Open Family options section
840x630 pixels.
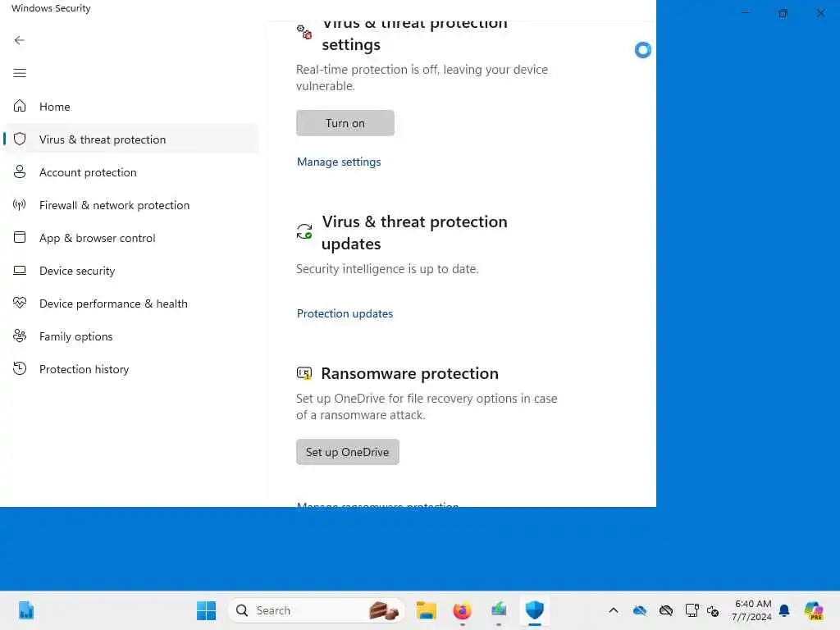131,336
